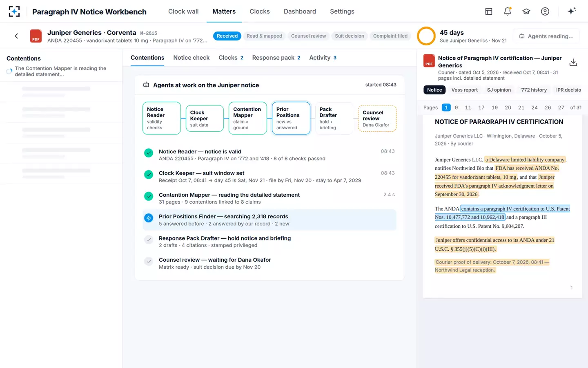Click the green check beside Clock Keeper — suit window set
Viewport: 588px width, 368px height.
(x=149, y=175)
